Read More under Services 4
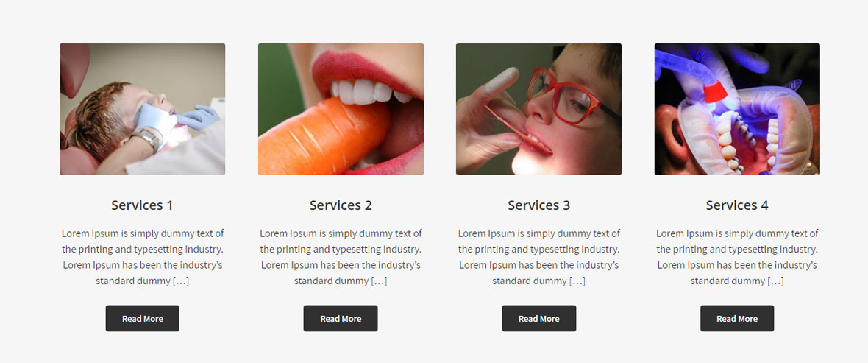Image resolution: width=868 pixels, height=363 pixels. (x=737, y=319)
